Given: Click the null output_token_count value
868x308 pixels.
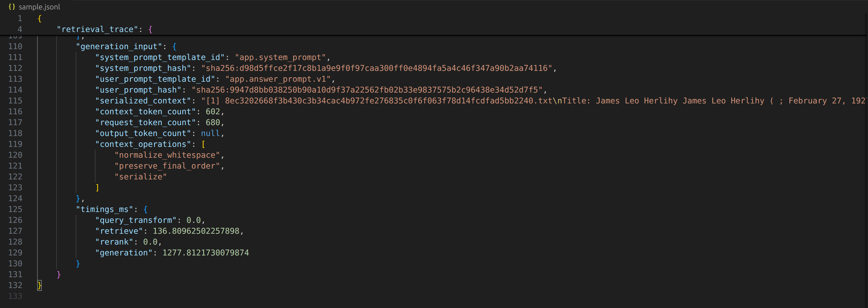Looking at the screenshot, I should (x=210, y=133).
